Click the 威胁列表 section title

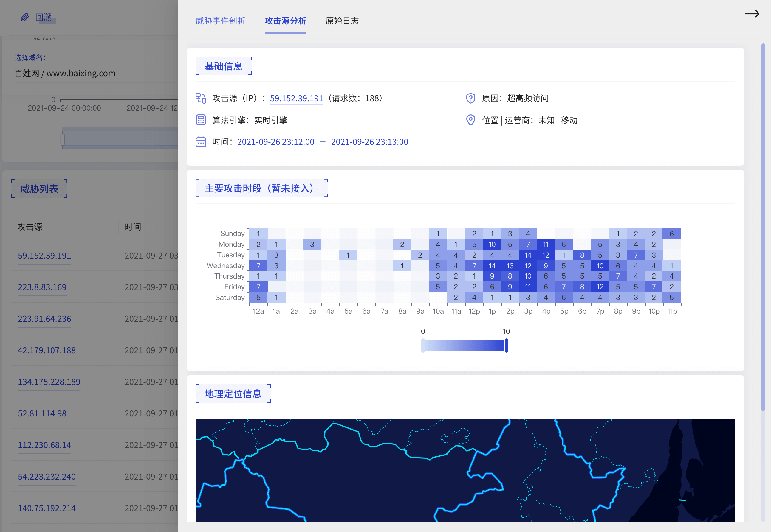click(39, 189)
